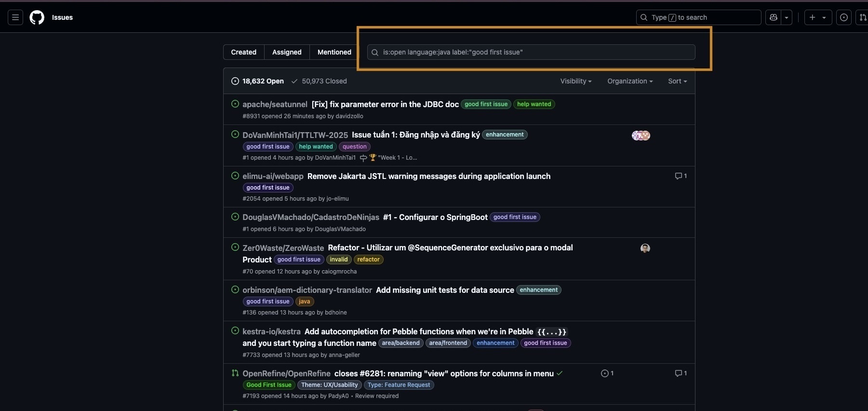The image size is (868, 411).
Task: Click the java label
Action: pyautogui.click(x=305, y=301)
